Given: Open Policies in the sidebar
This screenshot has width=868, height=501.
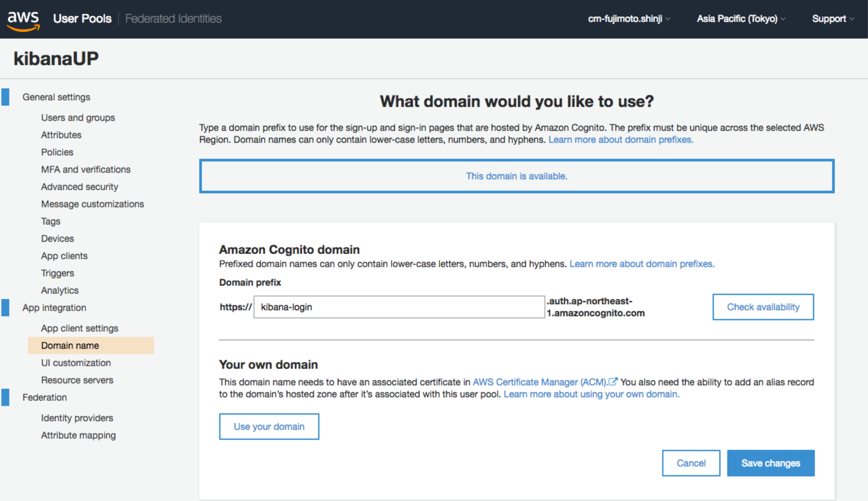Looking at the screenshot, I should 57,152.
